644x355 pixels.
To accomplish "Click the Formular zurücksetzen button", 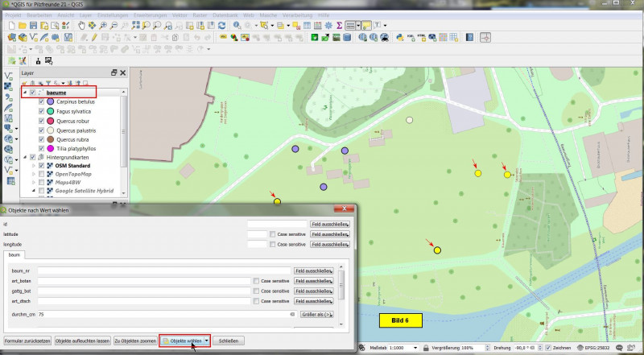I will (x=27, y=341).
